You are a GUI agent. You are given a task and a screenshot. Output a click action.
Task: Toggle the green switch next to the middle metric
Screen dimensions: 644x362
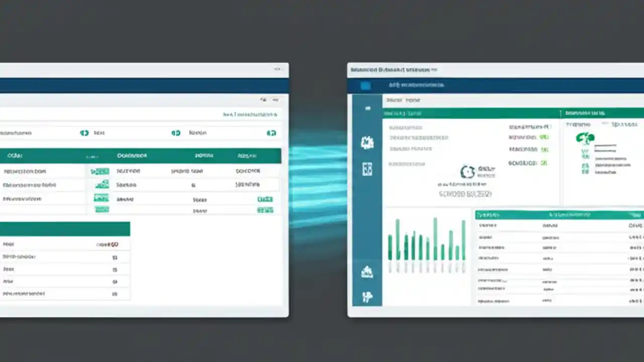click(176, 133)
